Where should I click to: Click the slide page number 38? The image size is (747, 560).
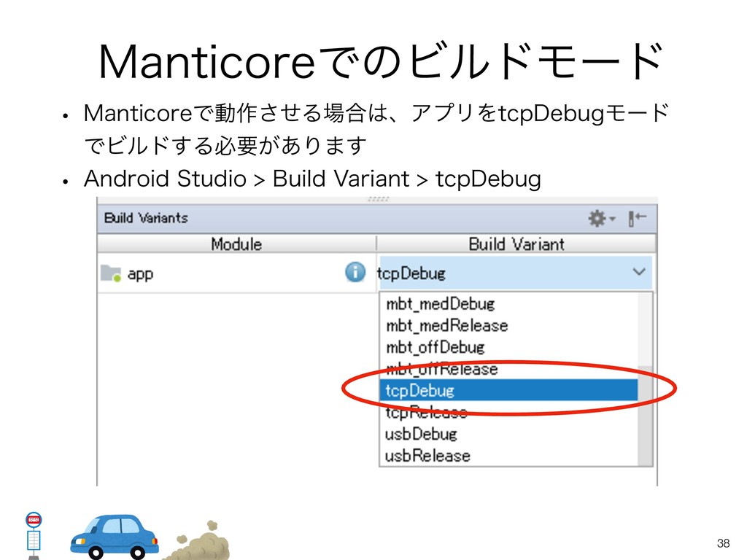coord(723,543)
